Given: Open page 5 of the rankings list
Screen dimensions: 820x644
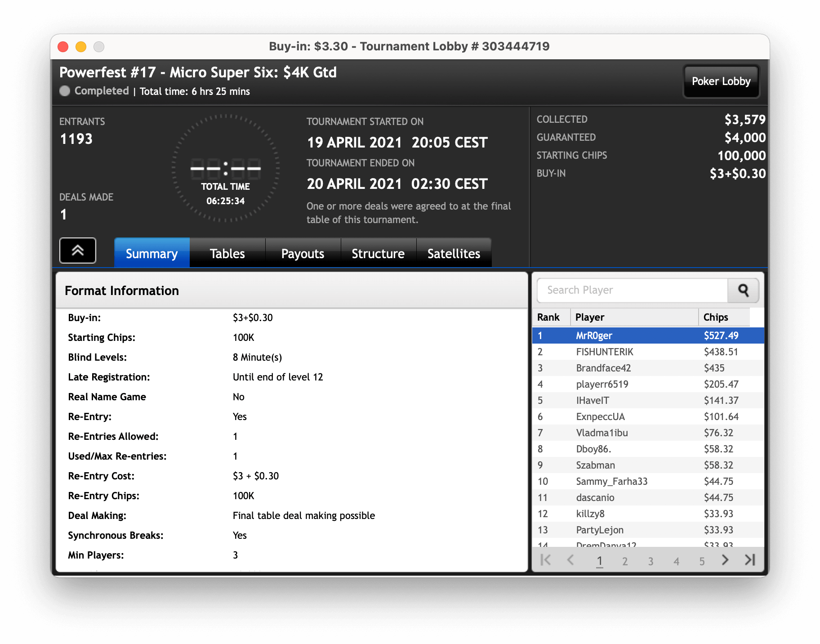Looking at the screenshot, I should 702,561.
